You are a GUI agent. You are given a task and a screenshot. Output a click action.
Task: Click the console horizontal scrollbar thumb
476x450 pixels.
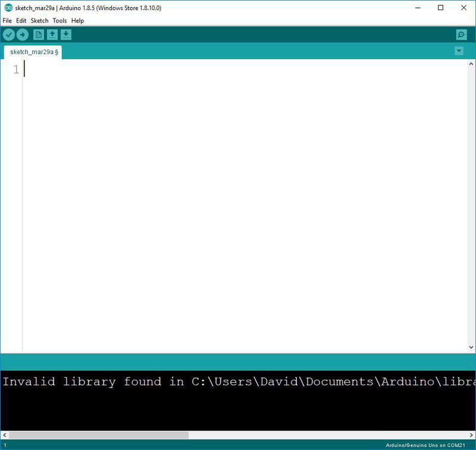[99, 435]
